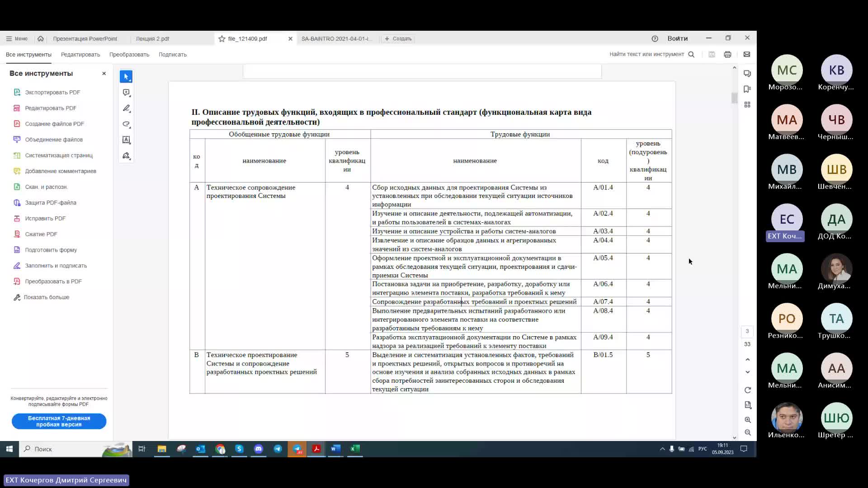Switch to SA-BAINTRO 2021 tab

coord(337,39)
